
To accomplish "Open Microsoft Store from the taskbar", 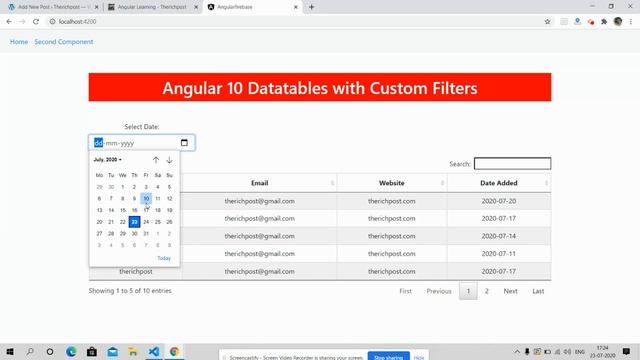I will click(x=92, y=351).
